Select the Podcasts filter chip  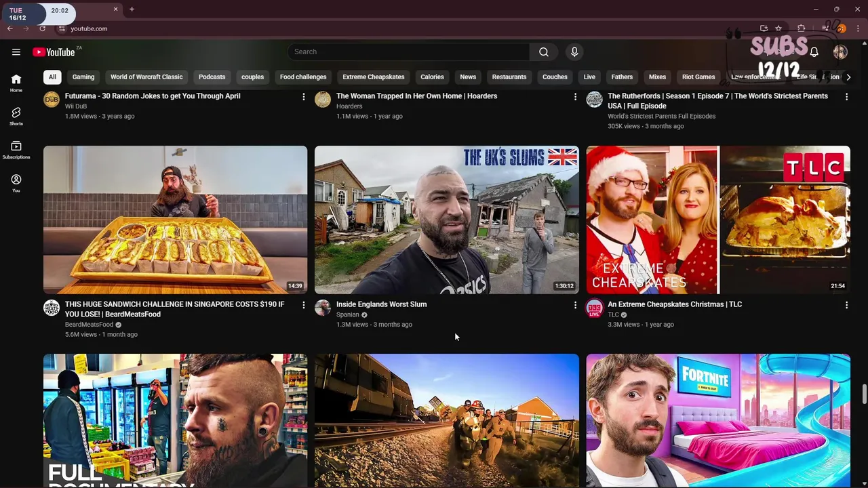pyautogui.click(x=212, y=77)
